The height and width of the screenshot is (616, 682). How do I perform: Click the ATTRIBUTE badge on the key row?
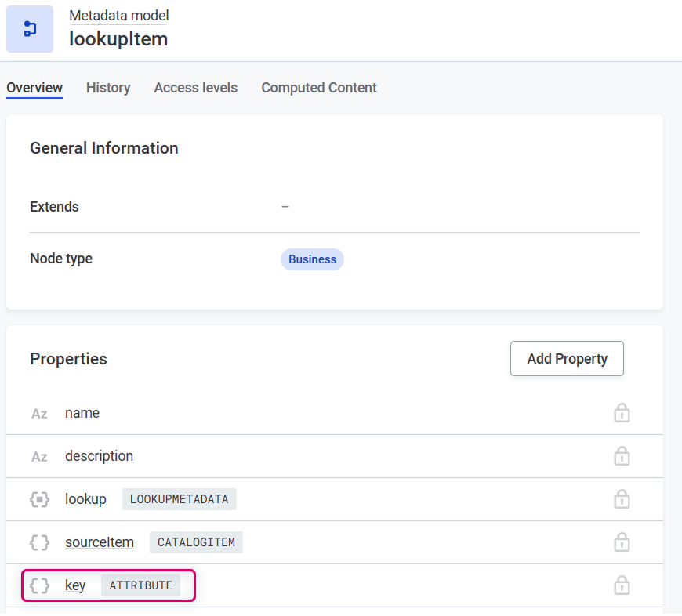point(140,585)
